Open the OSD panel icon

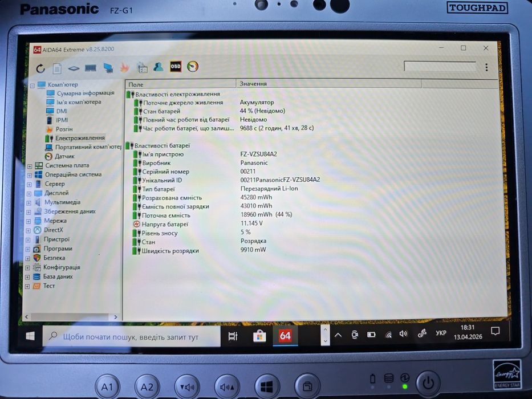tap(176, 67)
